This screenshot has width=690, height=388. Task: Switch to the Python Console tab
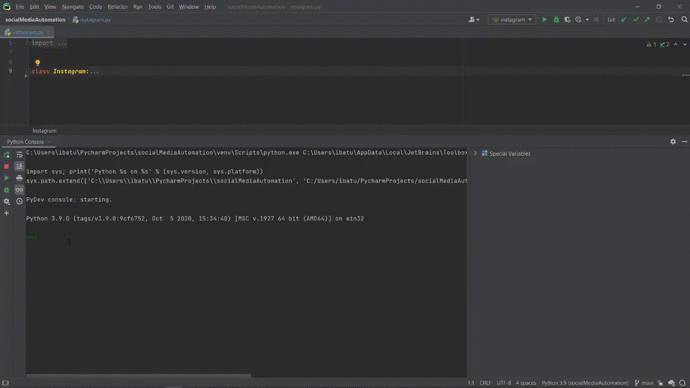pos(25,142)
